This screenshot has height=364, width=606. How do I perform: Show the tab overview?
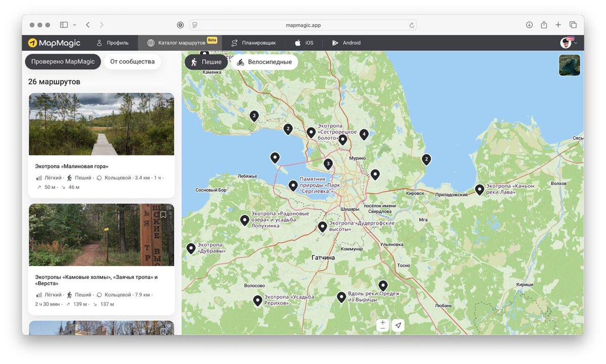point(573,25)
